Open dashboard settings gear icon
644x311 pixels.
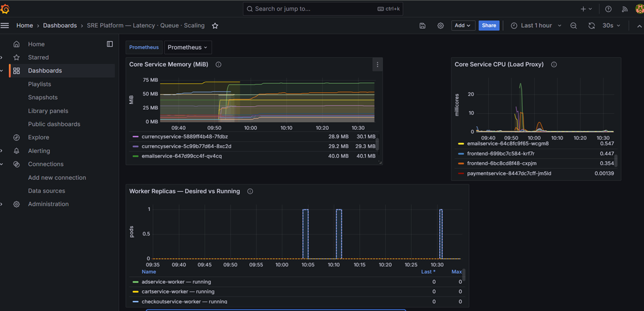coord(440,26)
